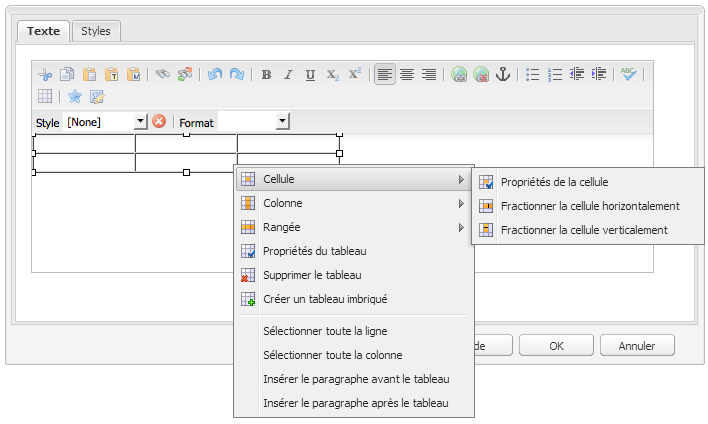Image resolution: width=708 pixels, height=424 pixels.
Task: Click the top-middle table cell
Action: pos(186,144)
